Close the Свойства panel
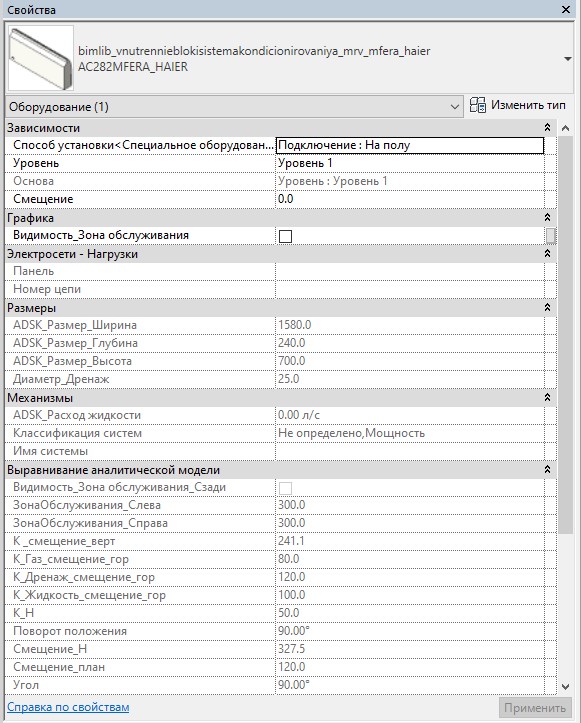Image resolution: width=581 pixels, height=723 pixels. 566,9
